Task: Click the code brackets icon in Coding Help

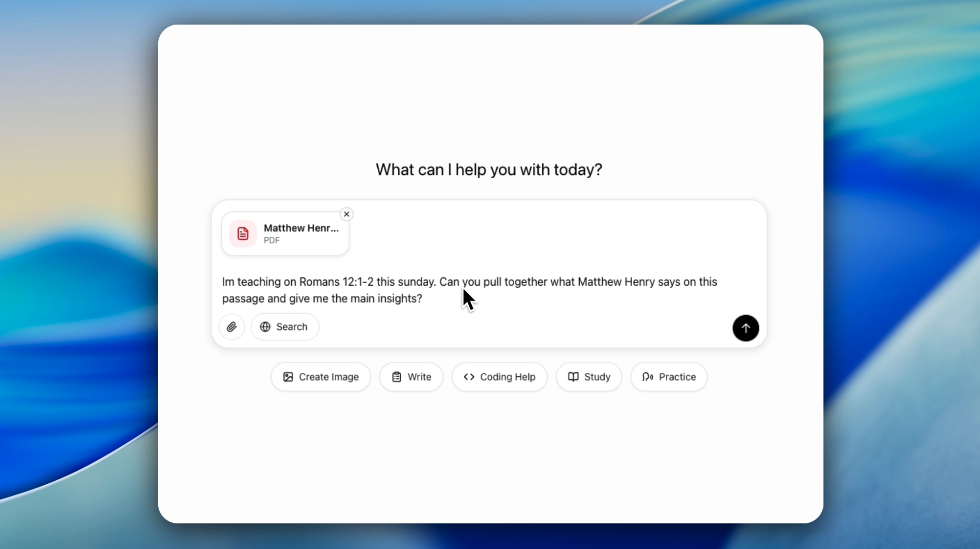Action: tap(469, 377)
